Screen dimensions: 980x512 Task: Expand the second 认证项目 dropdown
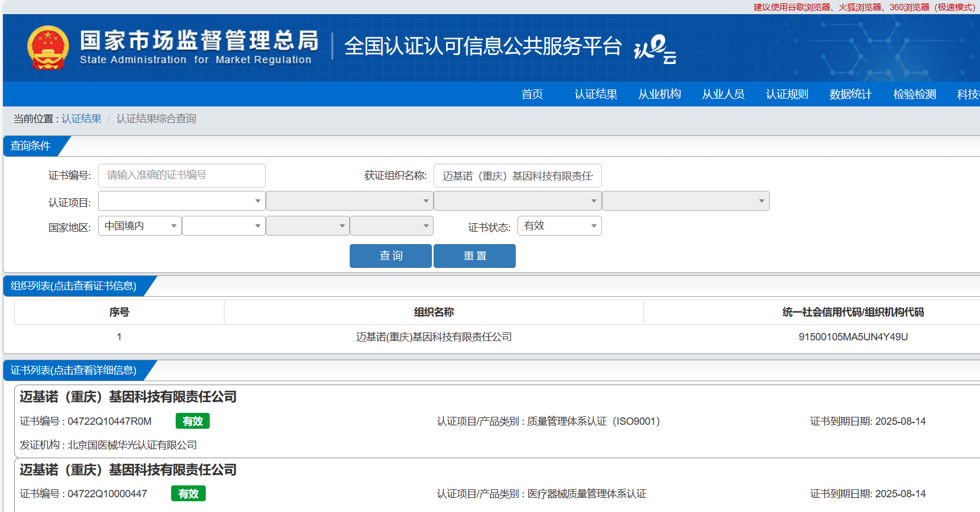(x=350, y=201)
